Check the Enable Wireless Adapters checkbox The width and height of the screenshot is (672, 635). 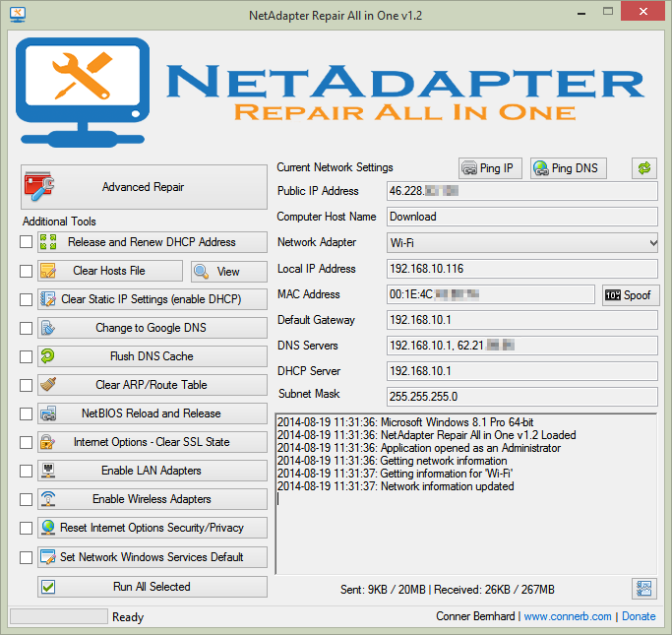pyautogui.click(x=27, y=499)
